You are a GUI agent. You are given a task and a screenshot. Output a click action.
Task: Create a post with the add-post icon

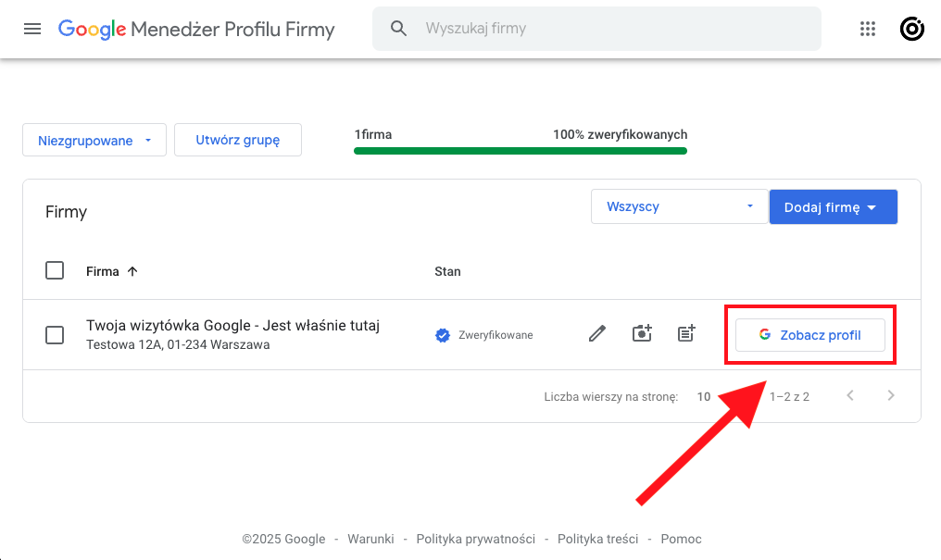686,333
